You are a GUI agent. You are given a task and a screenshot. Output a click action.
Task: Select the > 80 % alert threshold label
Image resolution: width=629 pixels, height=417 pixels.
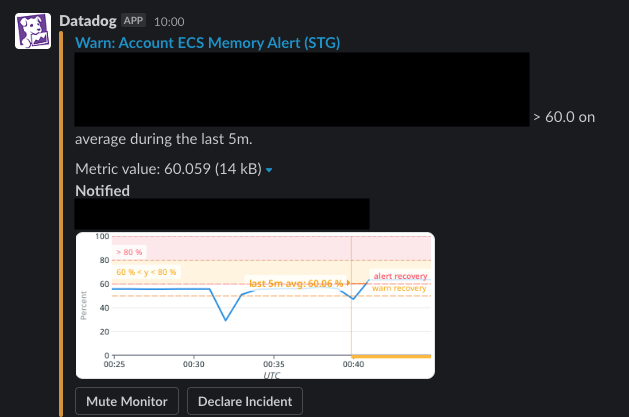pyautogui.click(x=129, y=252)
